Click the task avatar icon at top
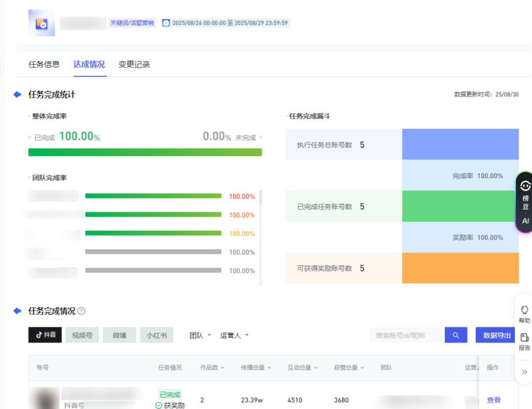This screenshot has height=409, width=532. [x=41, y=23]
